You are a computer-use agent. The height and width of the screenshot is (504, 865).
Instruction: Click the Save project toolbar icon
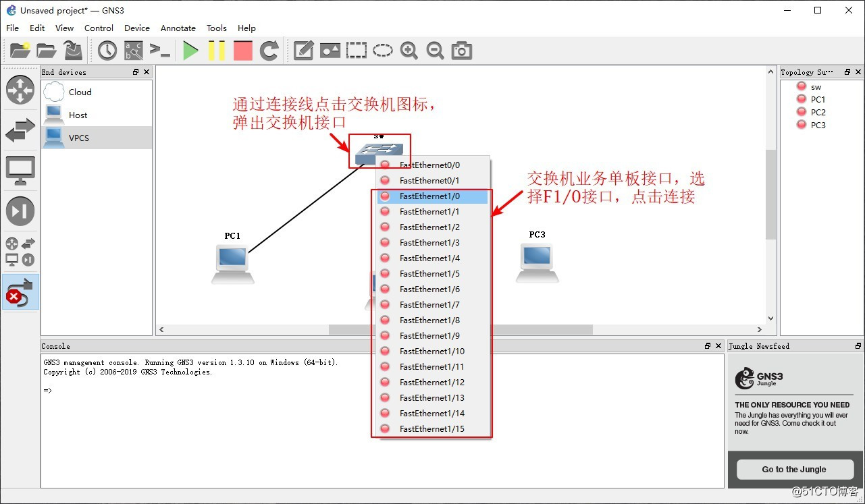click(x=73, y=50)
